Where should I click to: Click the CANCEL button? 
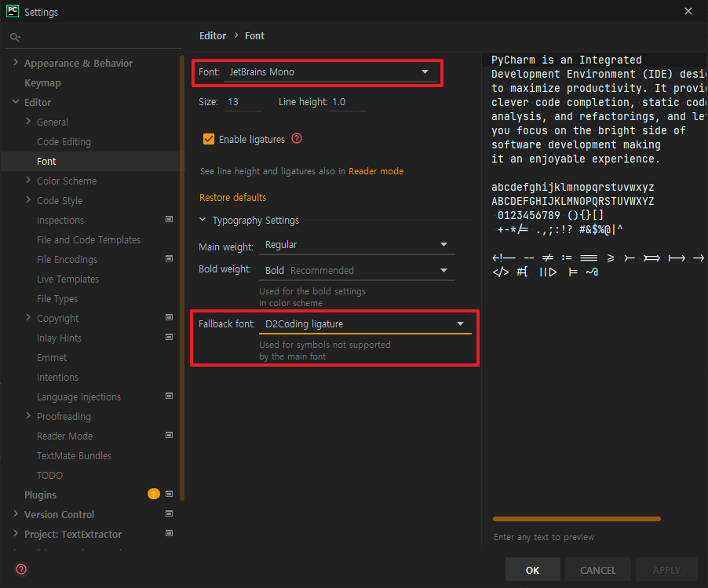click(x=598, y=570)
